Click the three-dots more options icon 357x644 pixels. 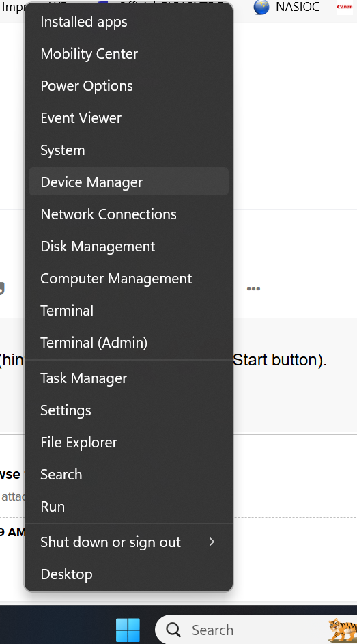pyautogui.click(x=254, y=288)
